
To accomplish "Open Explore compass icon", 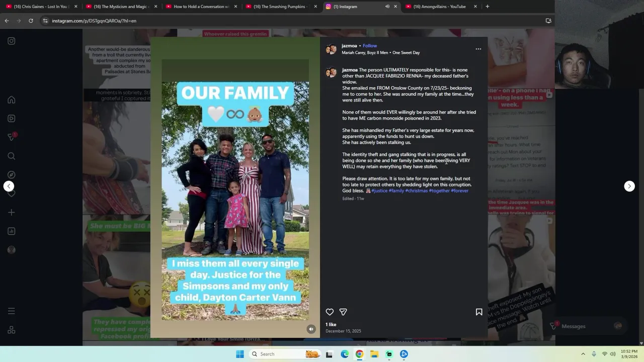I will click(x=11, y=175).
